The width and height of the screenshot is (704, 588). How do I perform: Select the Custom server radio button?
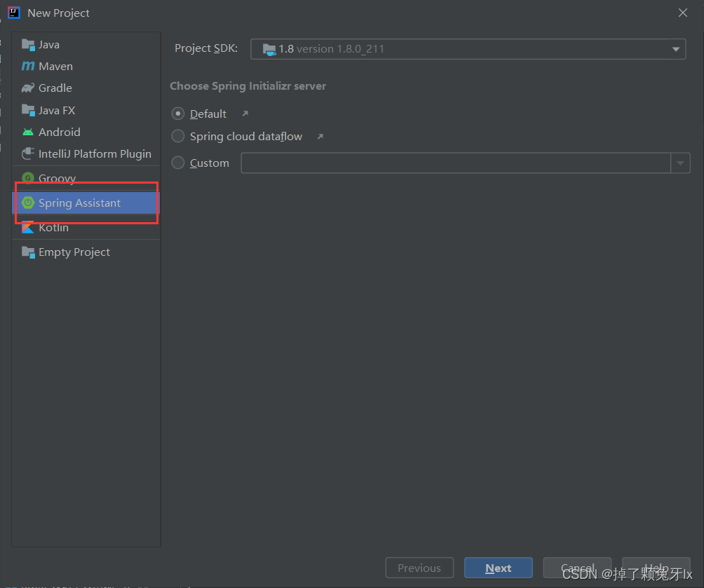click(x=178, y=163)
